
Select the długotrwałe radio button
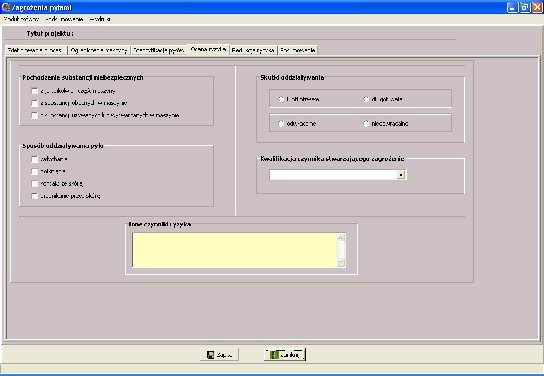tap(366, 99)
